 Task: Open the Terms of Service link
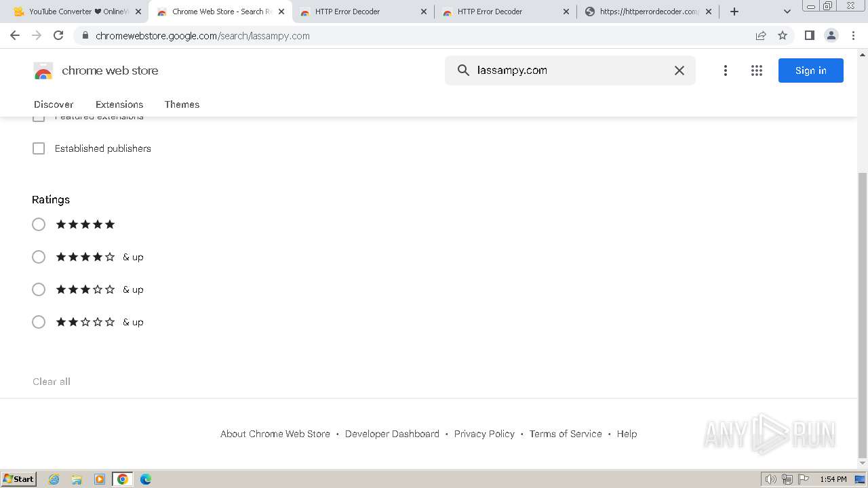[566, 434]
